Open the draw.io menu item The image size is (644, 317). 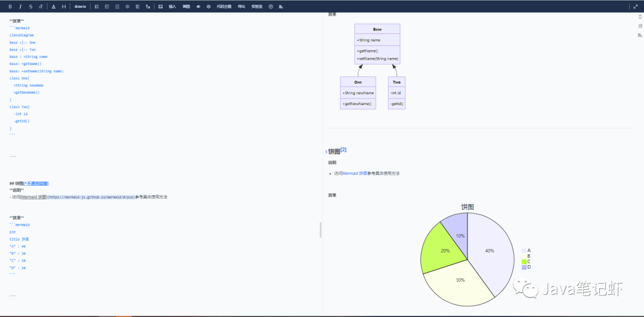(80, 7)
